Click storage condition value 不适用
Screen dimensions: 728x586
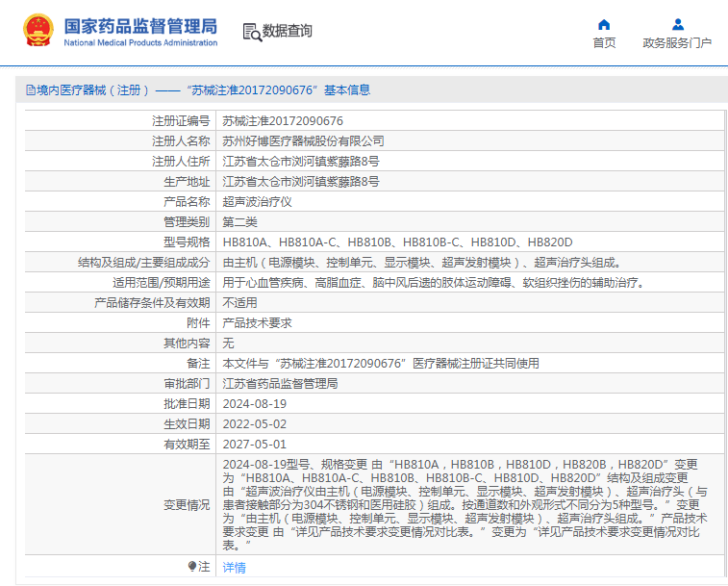(239, 303)
